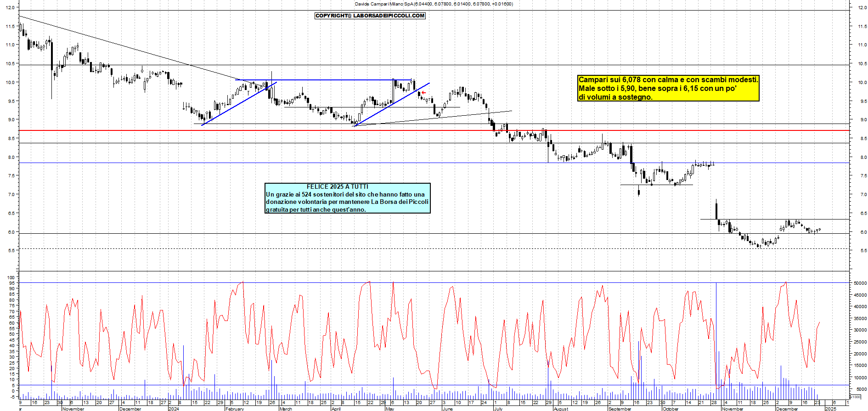
Task: Click the September month label
Action: (x=620, y=409)
